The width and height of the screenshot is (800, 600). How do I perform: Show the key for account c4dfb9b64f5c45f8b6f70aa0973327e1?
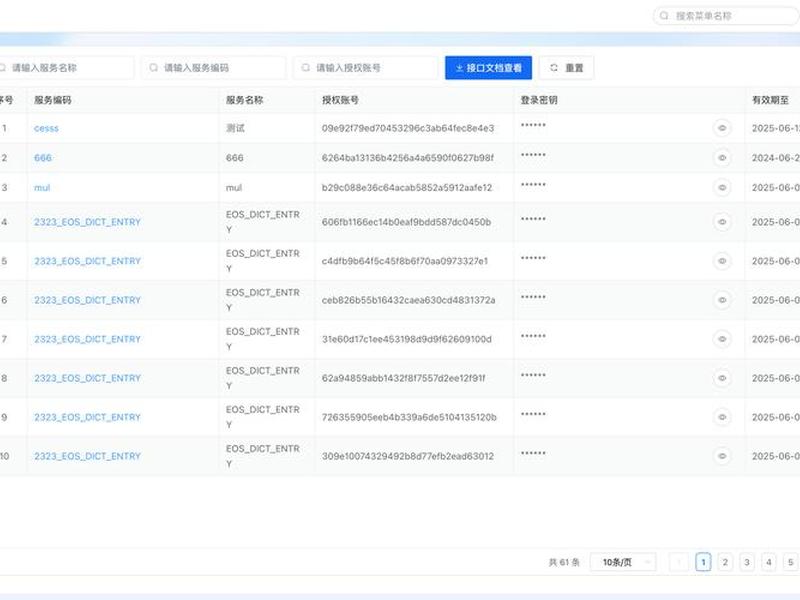(x=722, y=261)
